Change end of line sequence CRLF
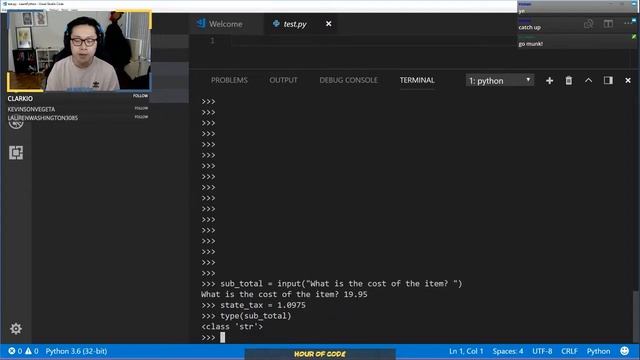Image resolution: width=640 pixels, height=360 pixels. (569, 351)
